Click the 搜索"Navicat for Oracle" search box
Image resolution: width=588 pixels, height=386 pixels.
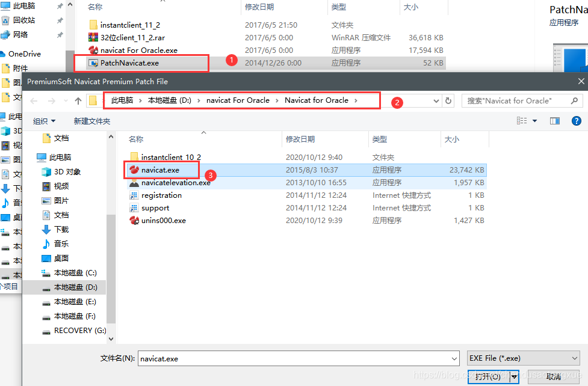tap(522, 100)
